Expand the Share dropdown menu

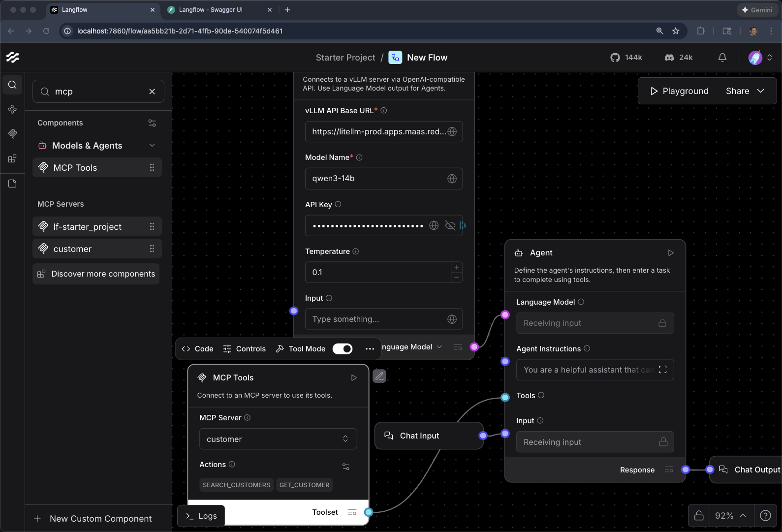point(760,91)
